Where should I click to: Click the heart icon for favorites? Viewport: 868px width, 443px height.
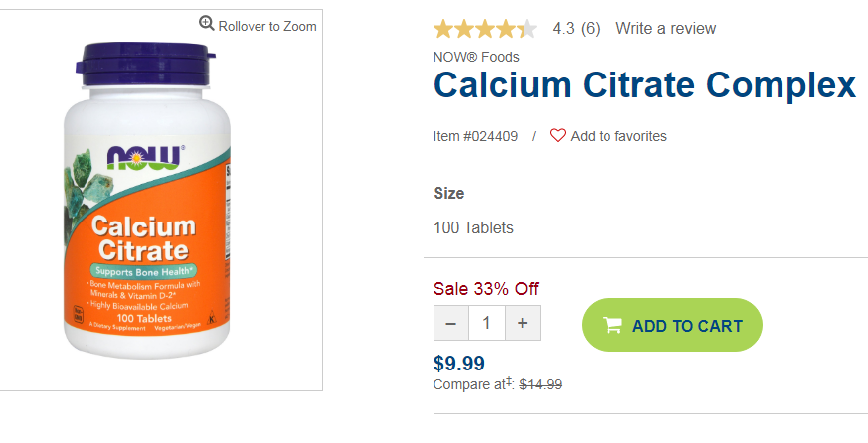[x=558, y=135]
